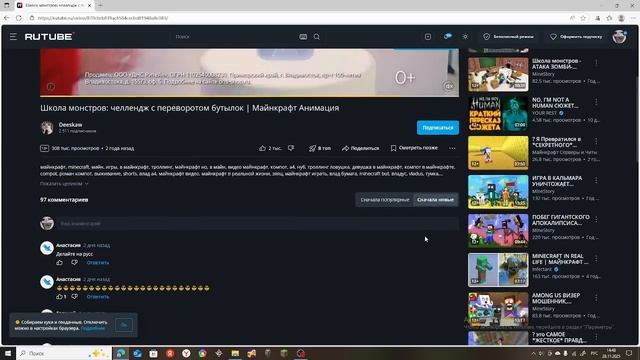Open the notifications bell icon

click(x=447, y=37)
